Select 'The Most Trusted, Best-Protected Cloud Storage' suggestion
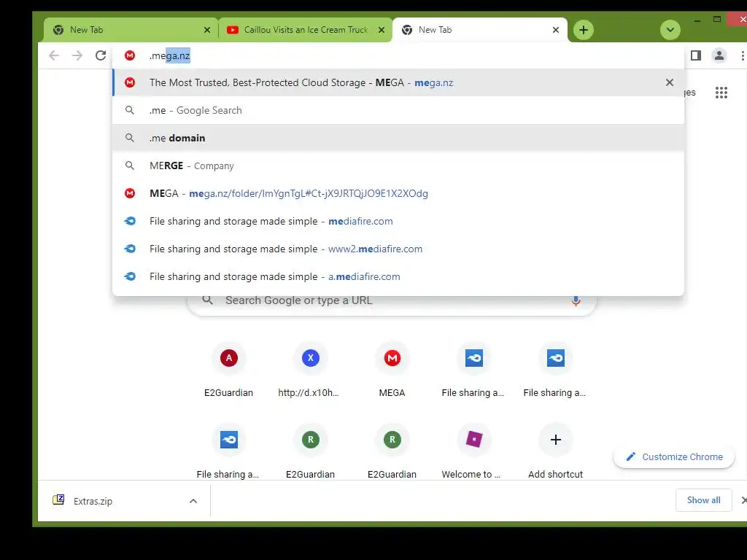The height and width of the screenshot is (560, 747). [398, 82]
